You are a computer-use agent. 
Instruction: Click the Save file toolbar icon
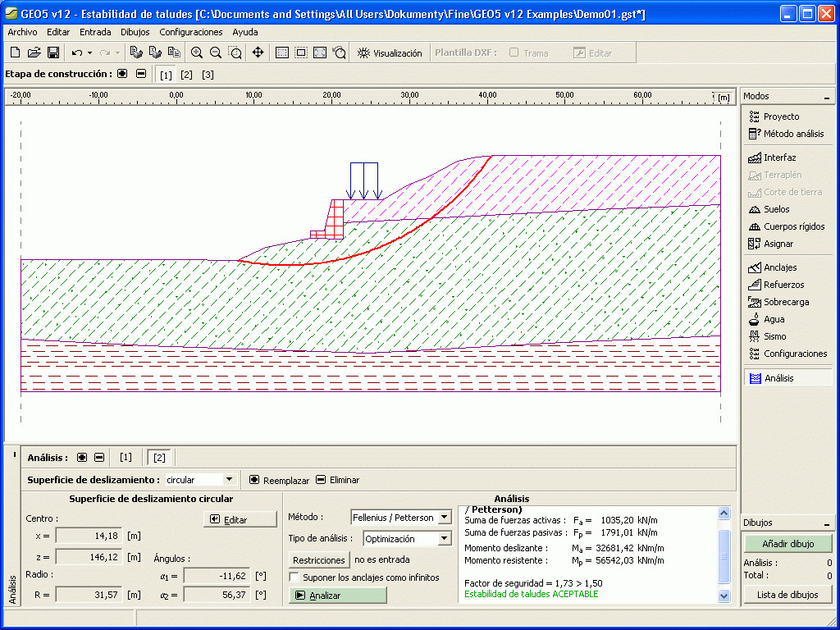pyautogui.click(x=52, y=52)
